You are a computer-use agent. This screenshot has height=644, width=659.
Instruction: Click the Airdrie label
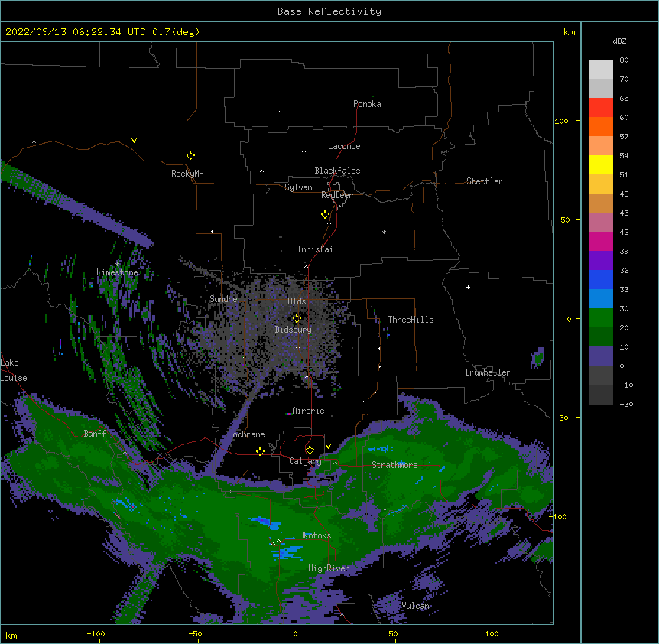(x=308, y=411)
